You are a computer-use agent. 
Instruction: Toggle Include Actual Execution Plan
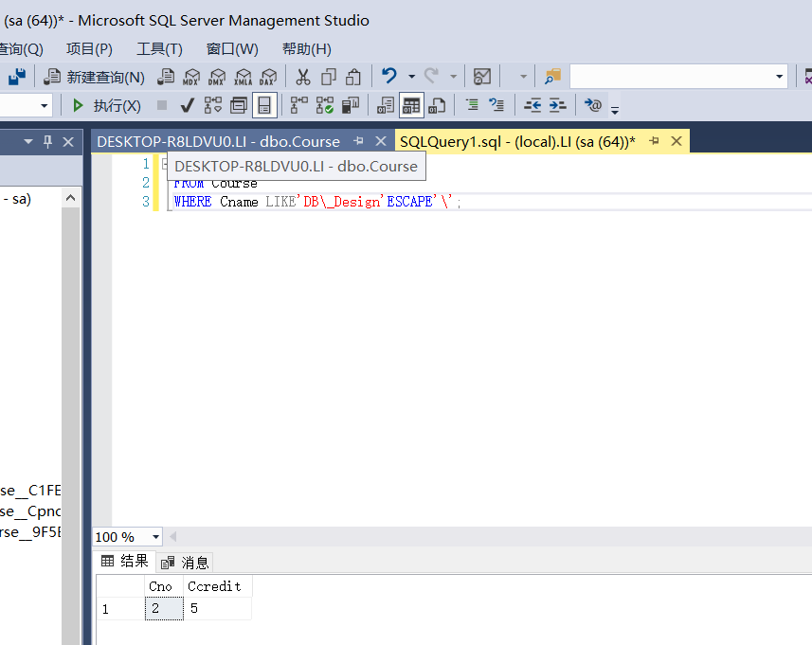point(298,105)
